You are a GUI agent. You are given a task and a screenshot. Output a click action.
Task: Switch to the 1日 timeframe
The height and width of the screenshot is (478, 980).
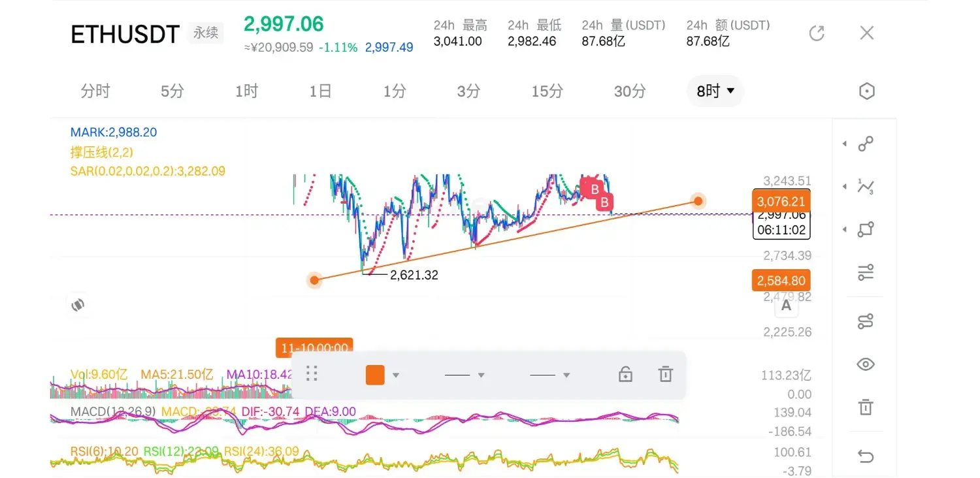(x=320, y=91)
